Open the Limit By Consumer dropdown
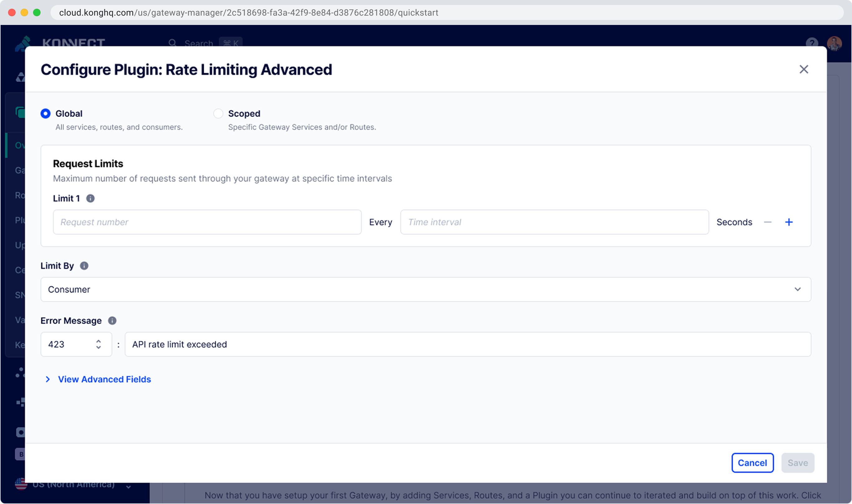852x504 pixels. [x=425, y=289]
